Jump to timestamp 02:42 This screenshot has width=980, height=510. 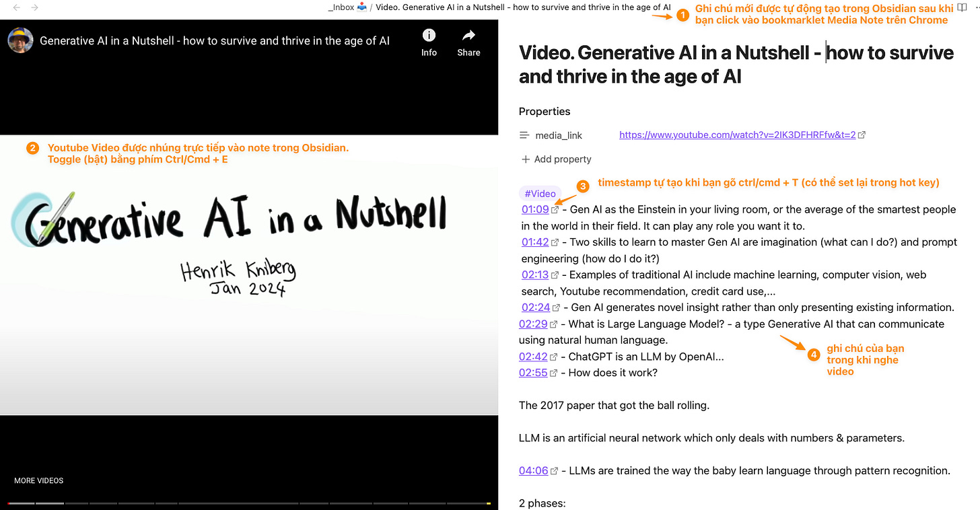click(533, 357)
